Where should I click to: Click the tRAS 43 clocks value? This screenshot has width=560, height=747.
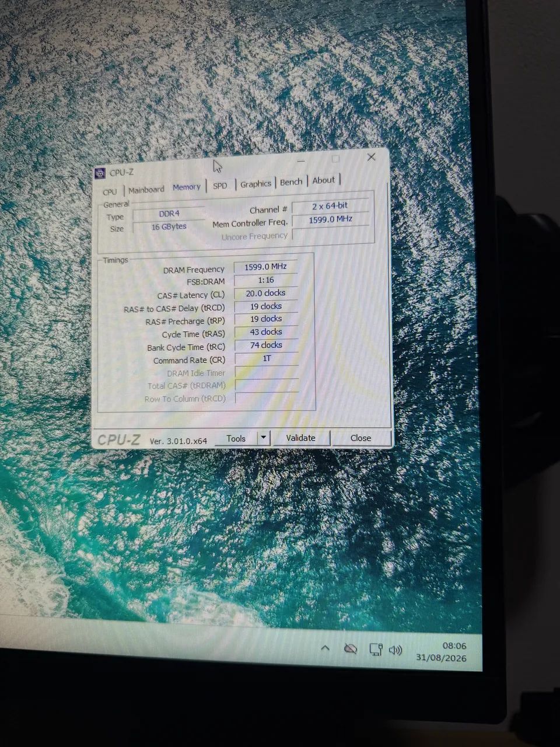pos(266,332)
